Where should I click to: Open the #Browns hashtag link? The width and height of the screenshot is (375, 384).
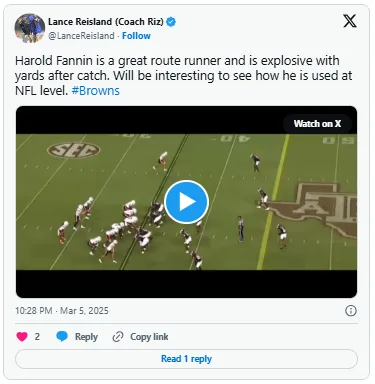pyautogui.click(x=96, y=91)
